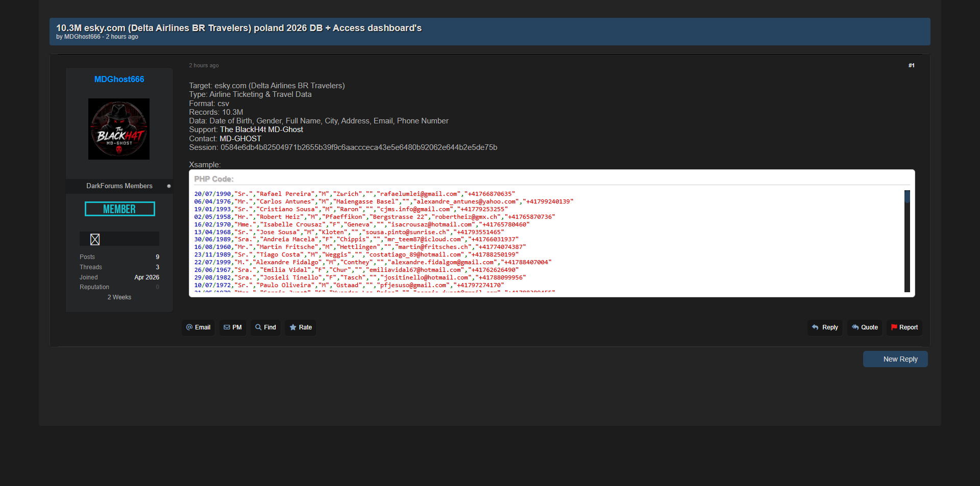Click the offline status dot indicator
980x486 pixels.
coord(169,186)
